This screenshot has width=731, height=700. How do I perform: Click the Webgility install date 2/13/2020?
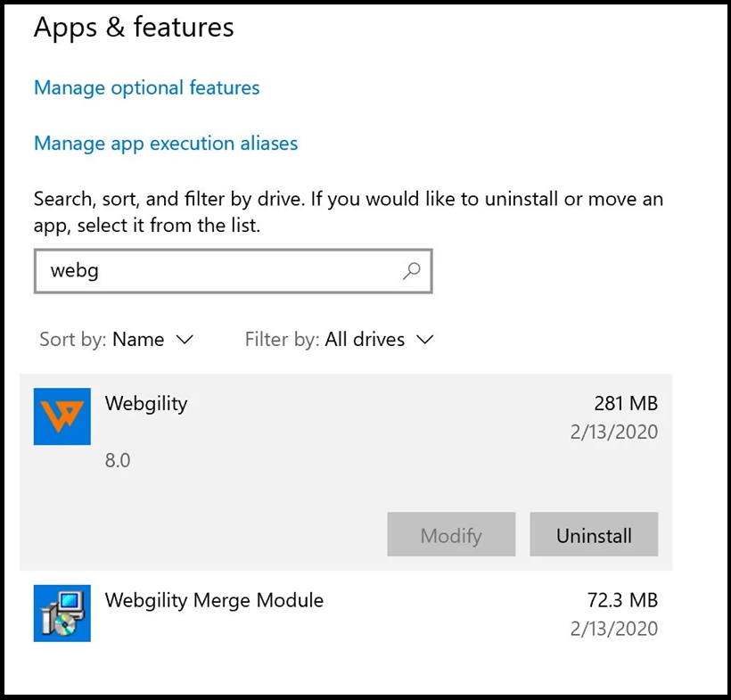click(613, 432)
